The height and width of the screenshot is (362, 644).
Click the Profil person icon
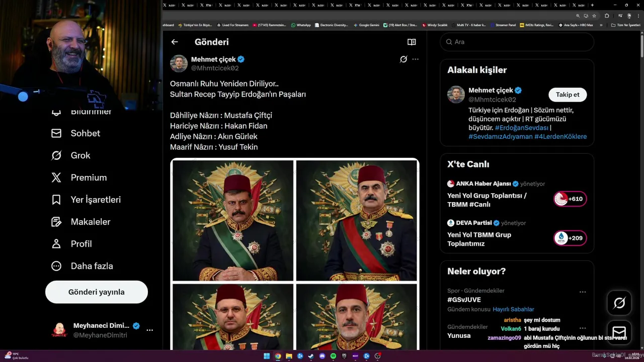coord(56,244)
